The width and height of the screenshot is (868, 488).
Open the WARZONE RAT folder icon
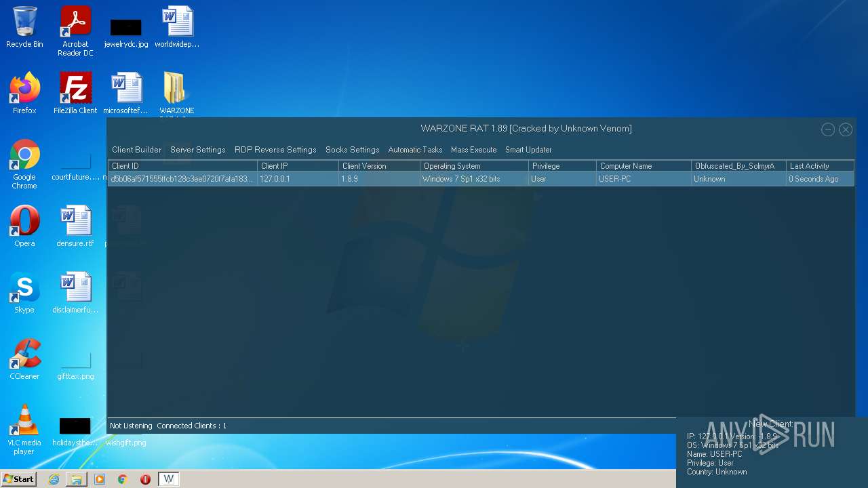click(177, 94)
